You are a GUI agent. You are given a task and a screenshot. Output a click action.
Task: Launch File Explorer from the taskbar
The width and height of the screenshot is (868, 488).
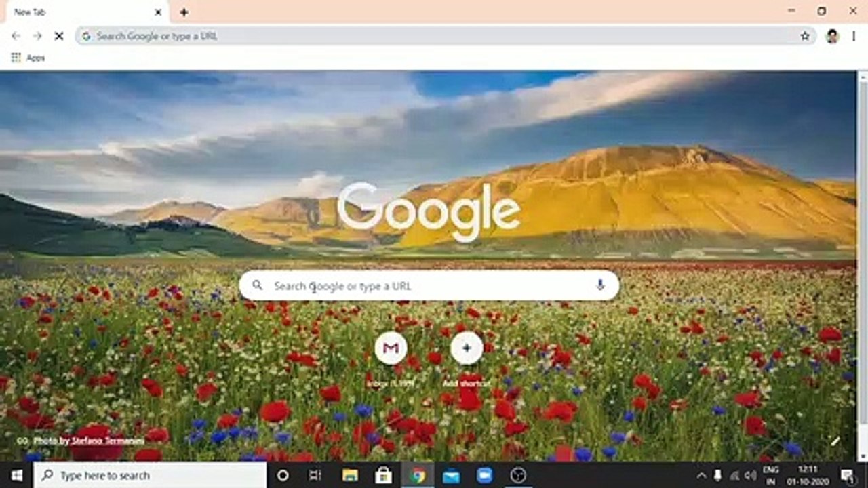pyautogui.click(x=350, y=475)
